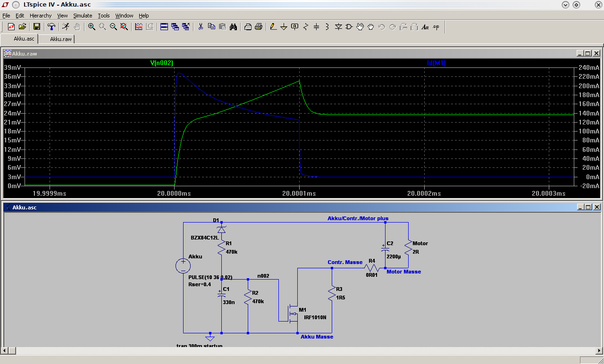604x364 pixels.
Task: Select the Draw Wire pencil tool
Action: click(x=273, y=27)
